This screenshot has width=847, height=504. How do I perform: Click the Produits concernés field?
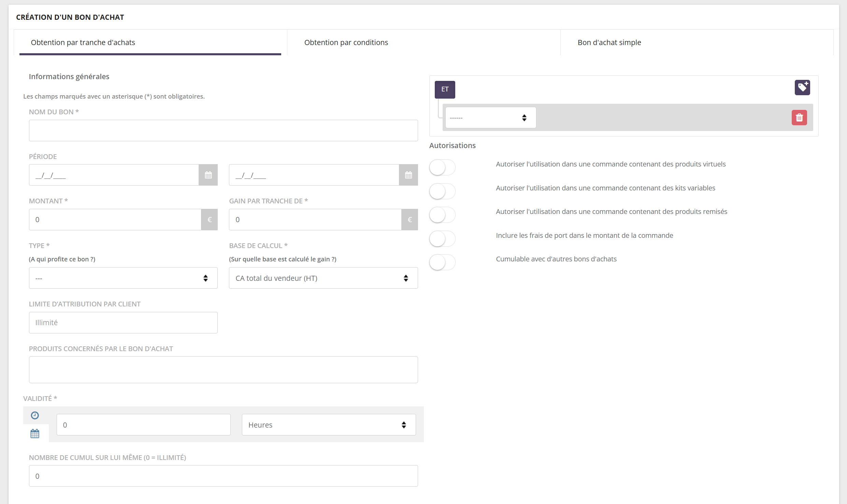(223, 370)
